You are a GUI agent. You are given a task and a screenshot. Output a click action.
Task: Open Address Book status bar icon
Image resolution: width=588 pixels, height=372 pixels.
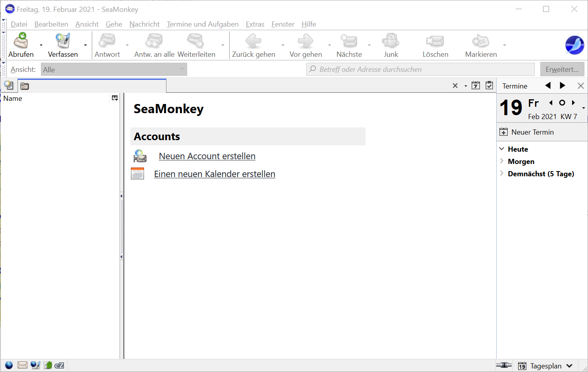tap(48, 365)
